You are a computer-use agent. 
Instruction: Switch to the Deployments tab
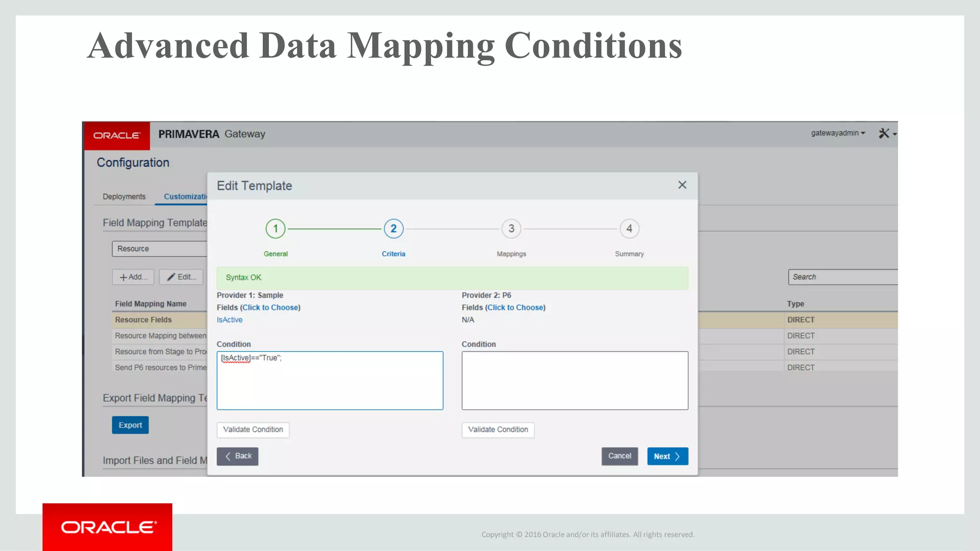click(x=124, y=197)
